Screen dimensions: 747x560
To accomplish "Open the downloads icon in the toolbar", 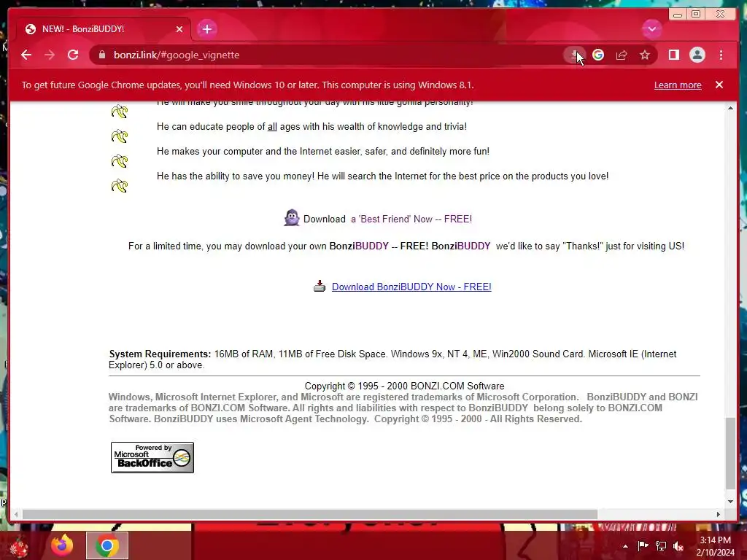I will (574, 55).
